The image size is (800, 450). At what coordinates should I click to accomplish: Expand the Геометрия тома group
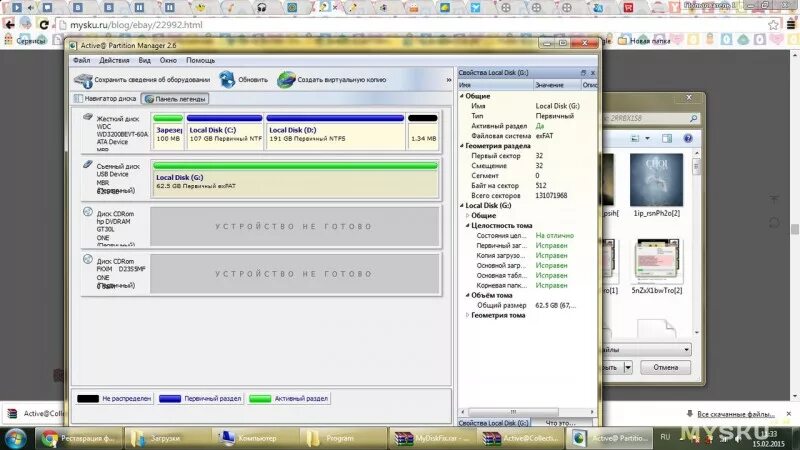pos(467,315)
